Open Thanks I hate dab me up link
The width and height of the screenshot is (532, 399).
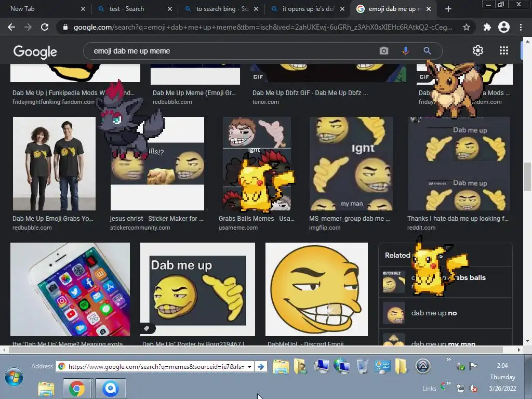click(x=458, y=219)
